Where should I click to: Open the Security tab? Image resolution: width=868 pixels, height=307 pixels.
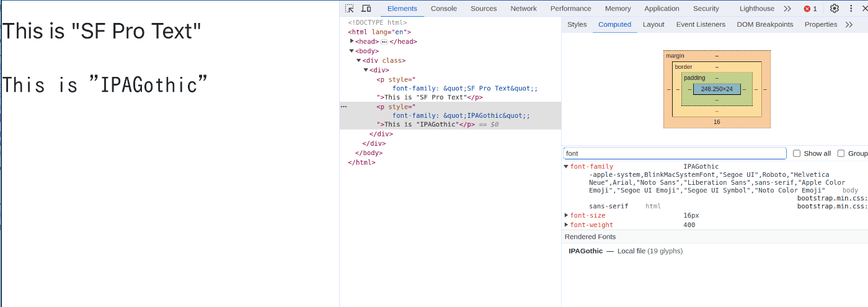tap(706, 8)
